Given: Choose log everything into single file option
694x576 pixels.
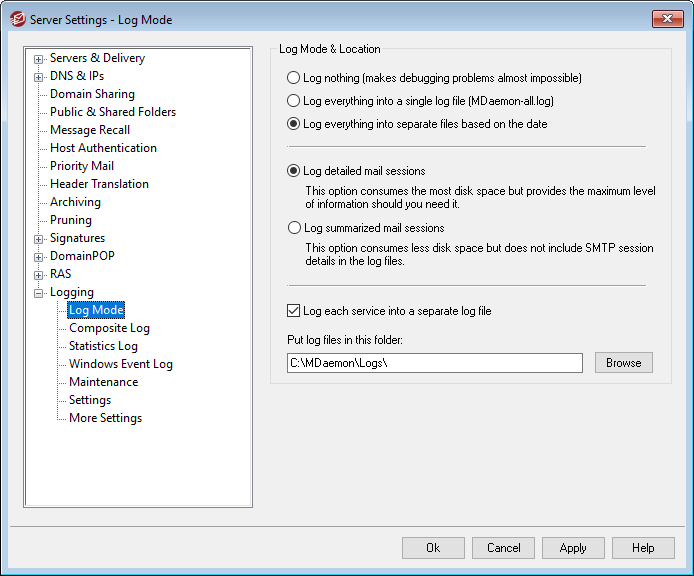Looking at the screenshot, I should coord(293,101).
